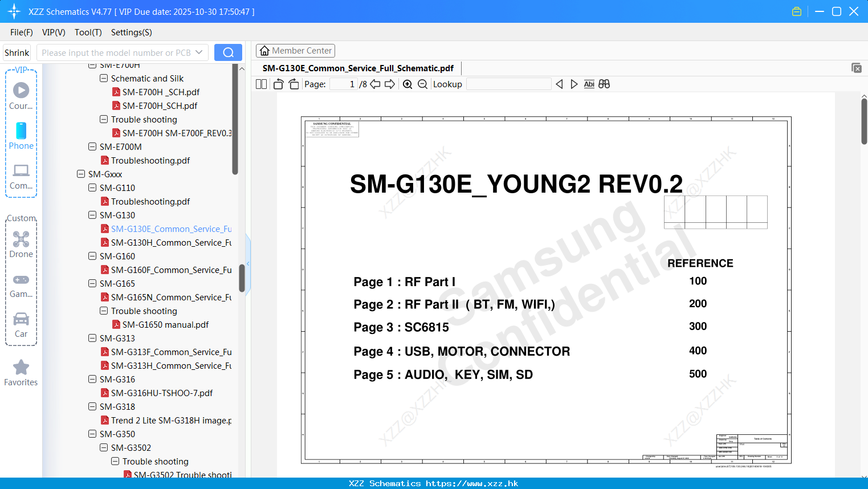This screenshot has height=489, width=868.
Task: Open Troubleshooting.pdf under SM-E700M
Action: click(x=145, y=160)
